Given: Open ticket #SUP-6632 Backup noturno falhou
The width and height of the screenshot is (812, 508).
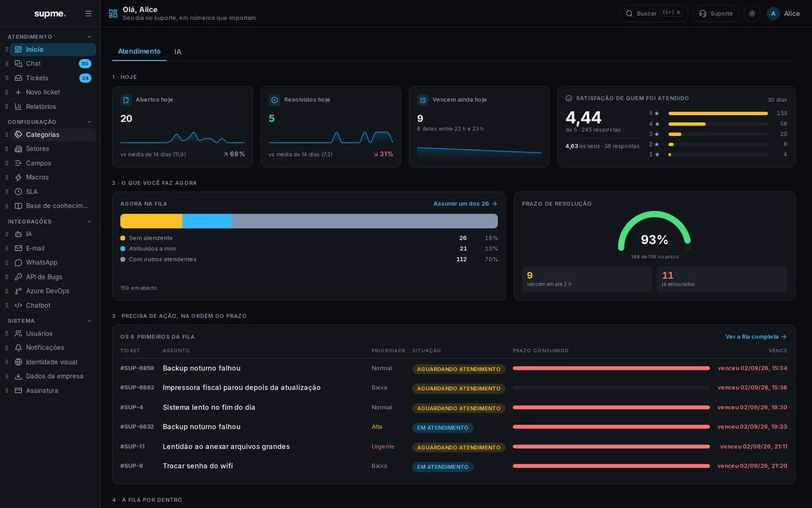Looking at the screenshot, I should pyautogui.click(x=453, y=427).
